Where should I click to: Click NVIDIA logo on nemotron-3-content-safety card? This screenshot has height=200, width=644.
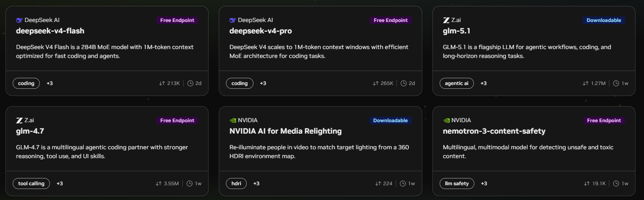pos(446,121)
